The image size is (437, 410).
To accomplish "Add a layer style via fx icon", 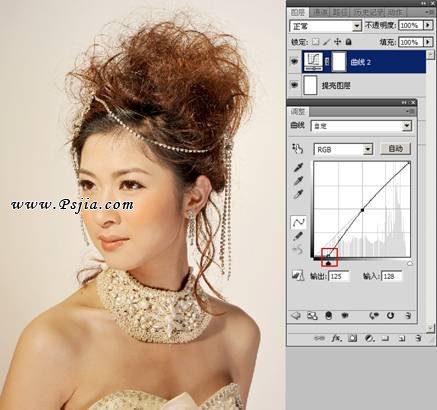I will (x=337, y=339).
